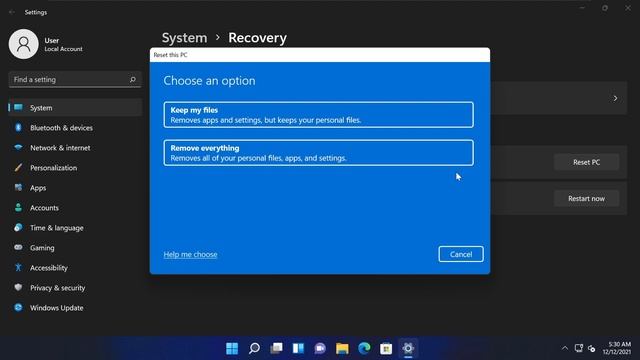Expand the top recovery option chevron
This screenshot has height=360, width=640.
click(615, 98)
